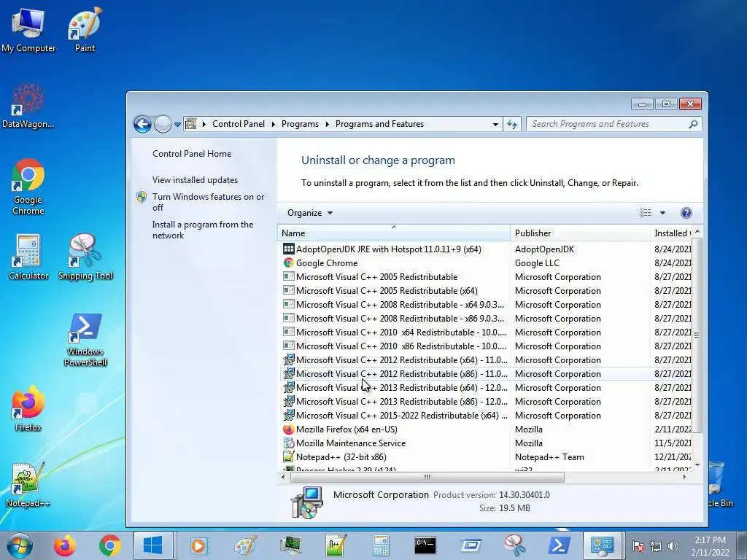Select Mozilla Firefox (x64 en-US) entry
The width and height of the screenshot is (747, 560).
point(485,429)
